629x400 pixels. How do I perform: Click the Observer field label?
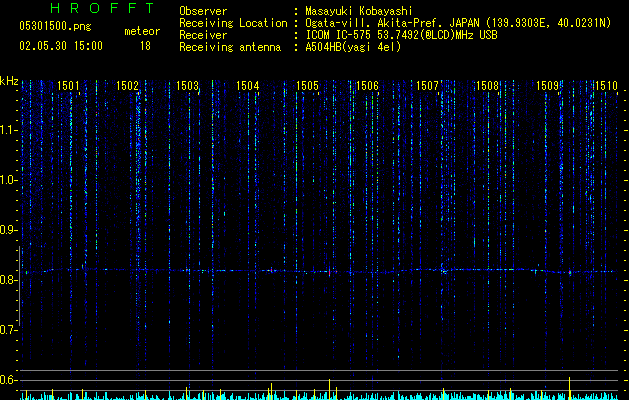[x=203, y=11]
